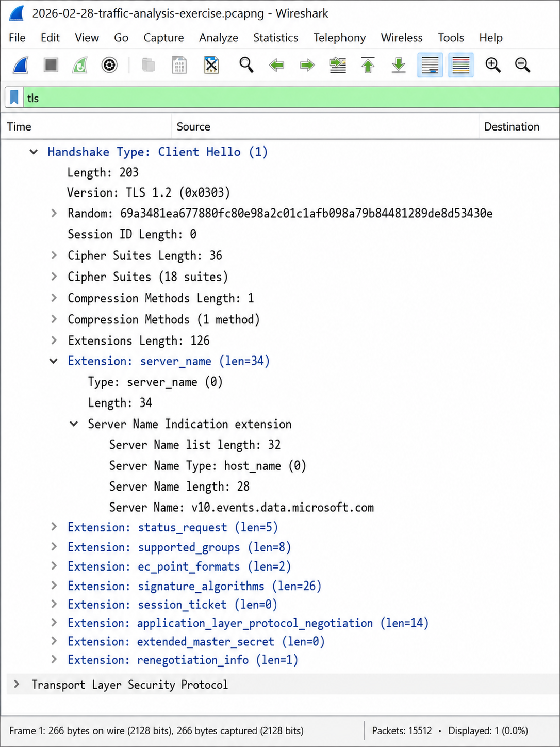This screenshot has height=747, width=560.
Task: Expand Compression Methods (1 method)
Action: tap(54, 319)
